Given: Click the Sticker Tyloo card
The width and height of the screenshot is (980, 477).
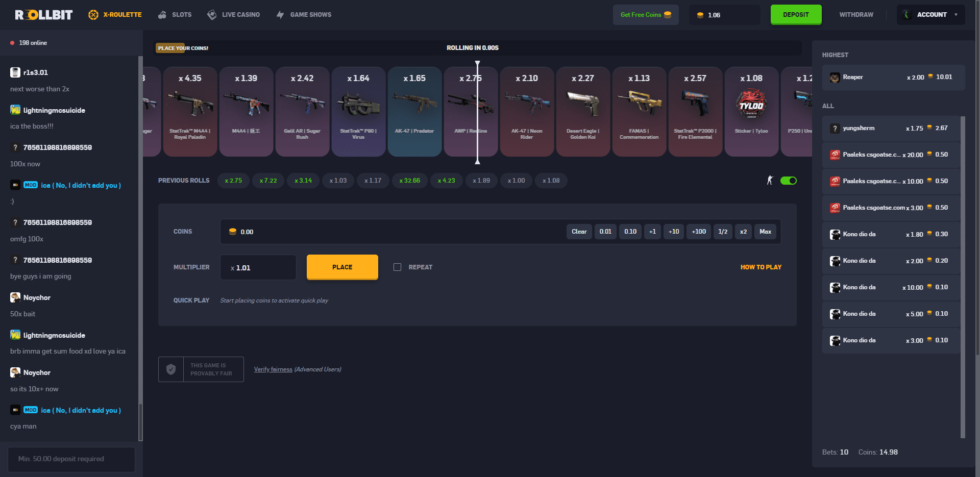Looking at the screenshot, I should pos(751,112).
